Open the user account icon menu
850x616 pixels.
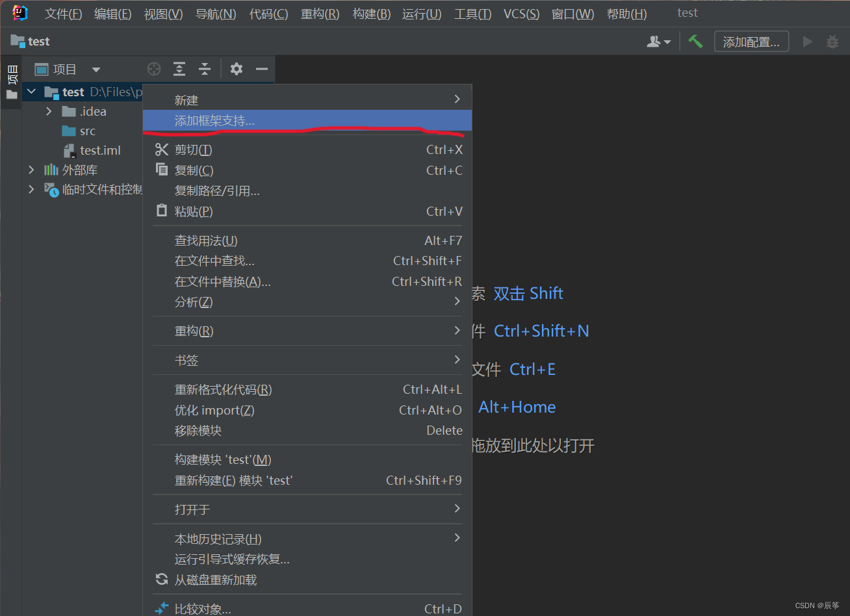[x=658, y=42]
